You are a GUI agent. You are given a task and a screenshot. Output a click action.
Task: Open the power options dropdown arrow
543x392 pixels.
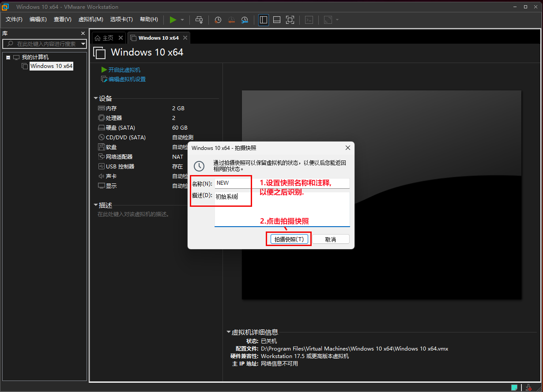tap(182, 20)
